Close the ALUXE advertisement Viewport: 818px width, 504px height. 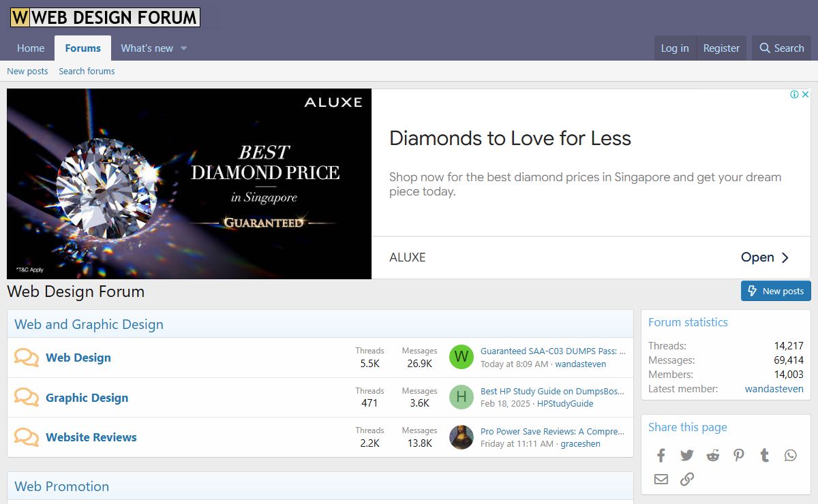point(805,95)
